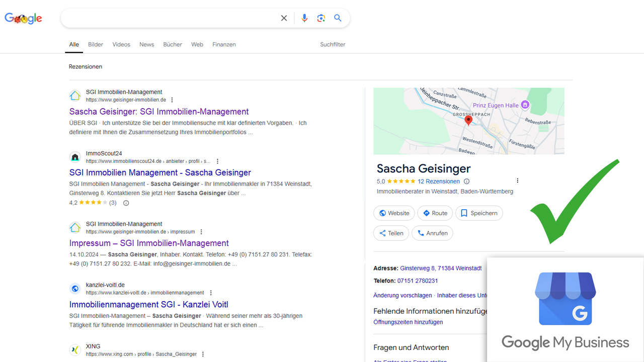Open info icon next to 12 Rezensionen

pos(466,182)
